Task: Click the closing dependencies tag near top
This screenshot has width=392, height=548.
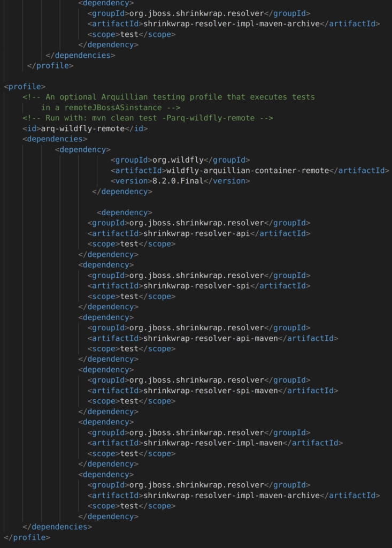Action: coord(80,55)
